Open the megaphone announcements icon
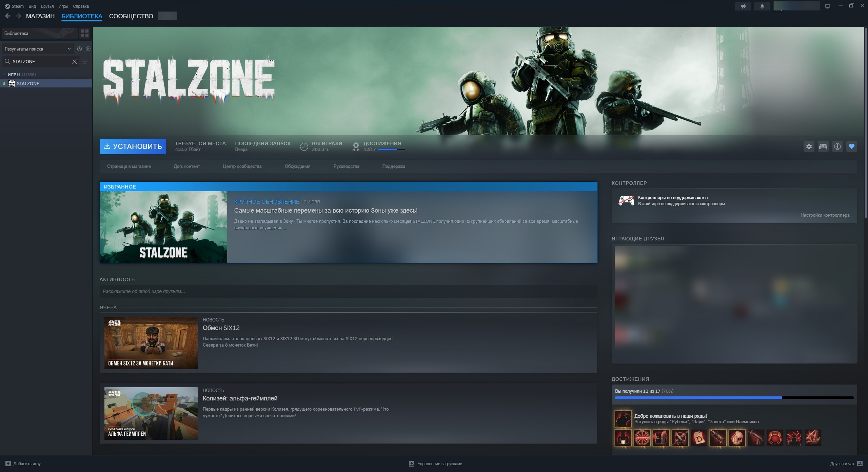868x472 pixels. [743, 6]
